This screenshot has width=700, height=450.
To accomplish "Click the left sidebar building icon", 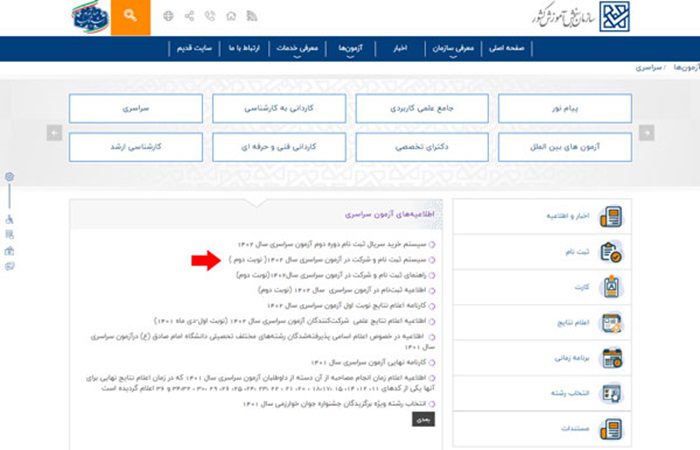I will coord(9,251).
